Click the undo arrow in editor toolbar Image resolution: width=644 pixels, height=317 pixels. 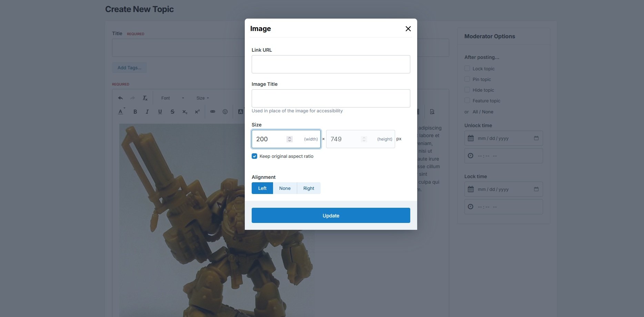pos(120,98)
